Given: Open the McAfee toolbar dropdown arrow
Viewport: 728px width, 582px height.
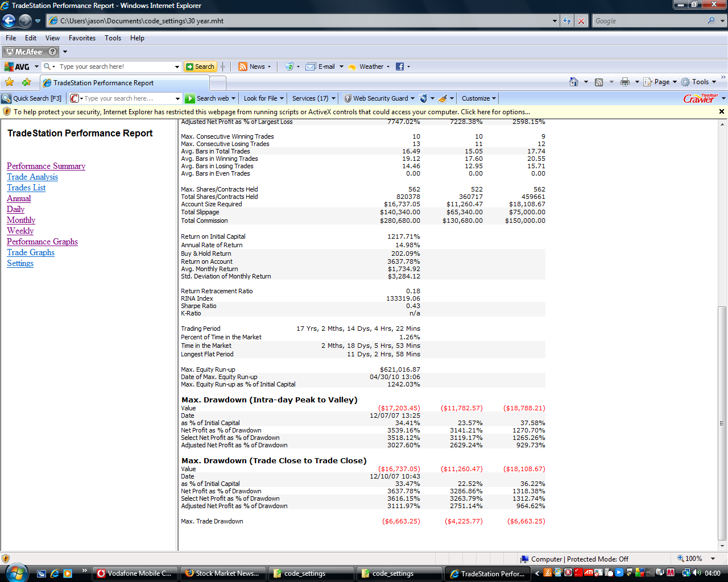Looking at the screenshot, I should pyautogui.click(x=65, y=52).
